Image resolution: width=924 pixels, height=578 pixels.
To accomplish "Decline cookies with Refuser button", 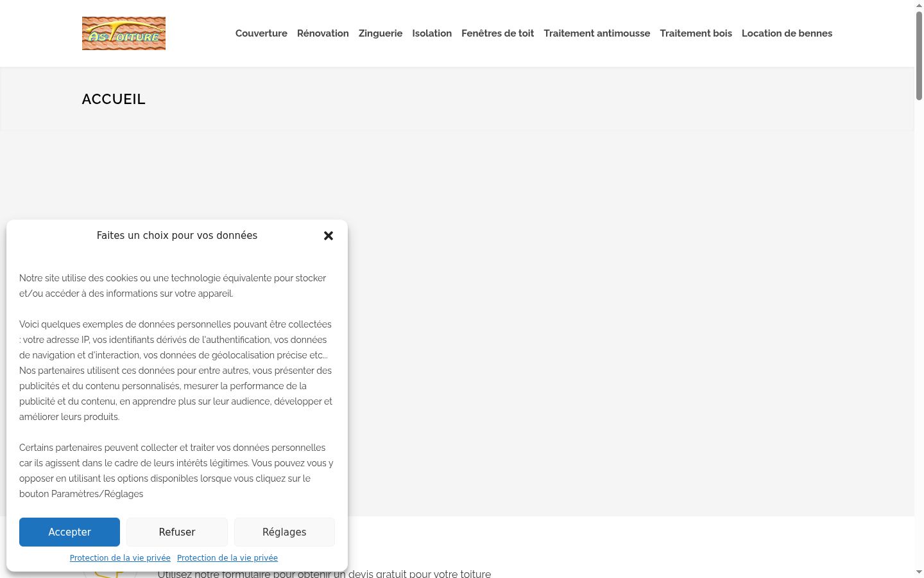I will click(177, 532).
